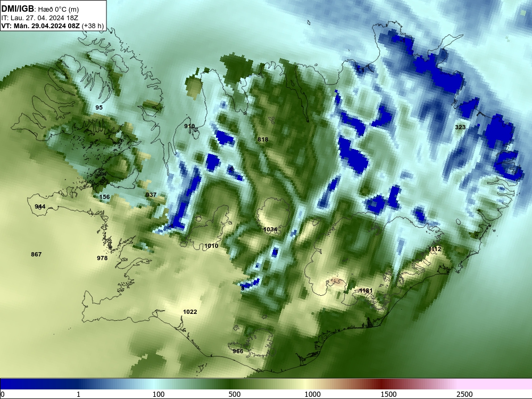Click the map value 1034
This screenshot has width=532, height=399.
[270, 230]
